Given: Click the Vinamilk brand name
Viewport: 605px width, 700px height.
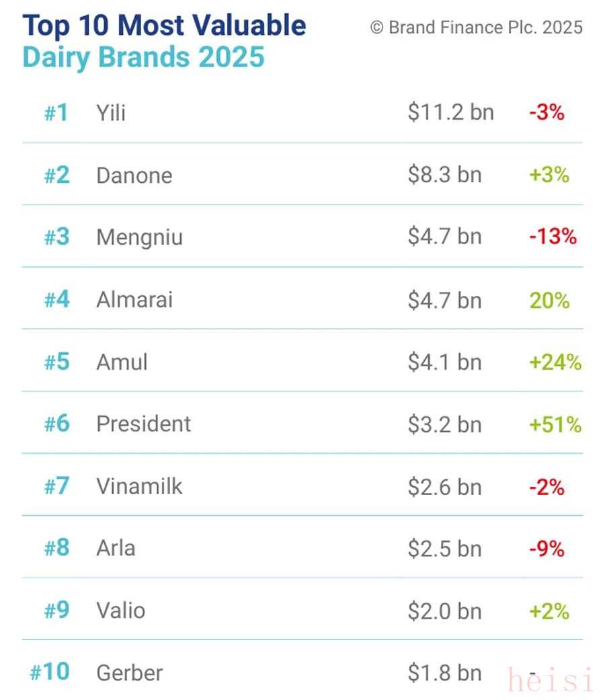Looking at the screenshot, I should click(x=139, y=486).
